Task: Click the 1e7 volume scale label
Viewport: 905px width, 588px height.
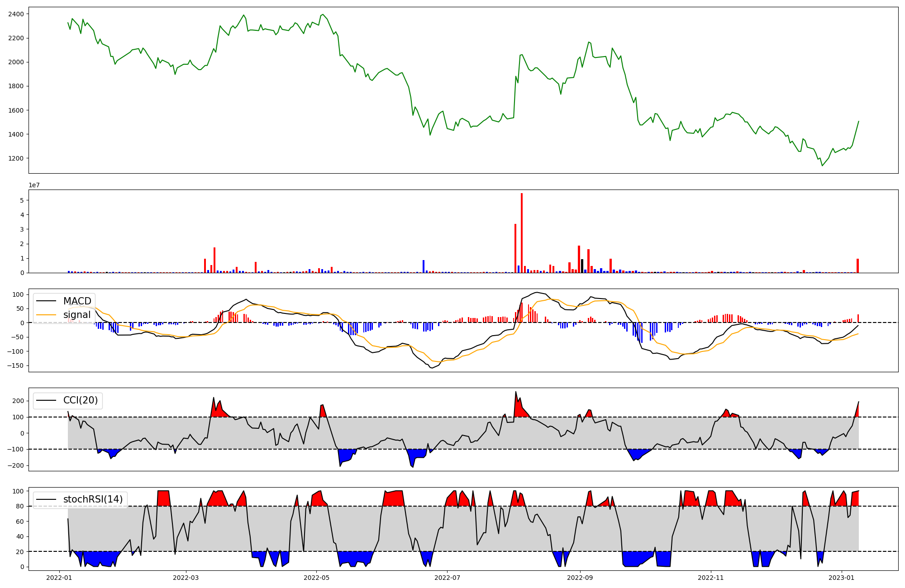Action: tap(34, 185)
